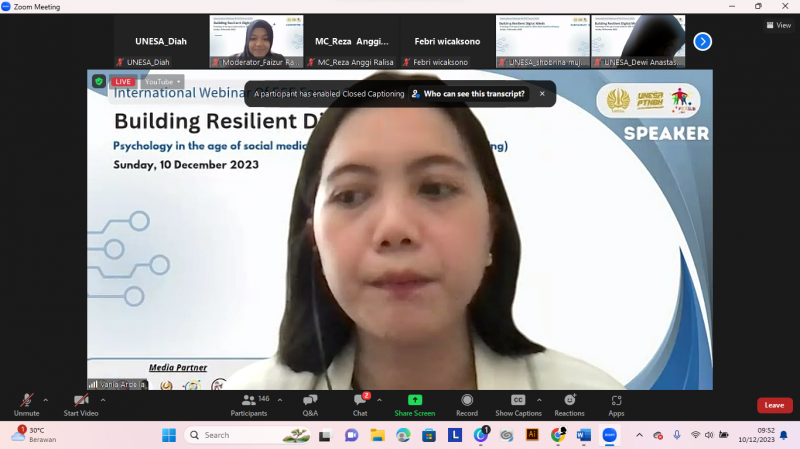Select the UNESA_Diah participant tile

click(x=161, y=41)
